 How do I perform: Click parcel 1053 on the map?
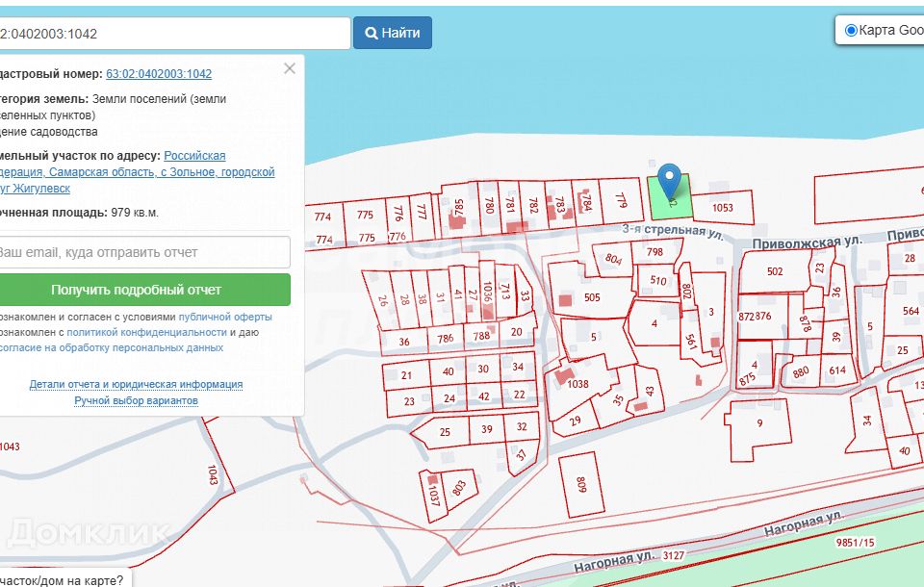722,208
